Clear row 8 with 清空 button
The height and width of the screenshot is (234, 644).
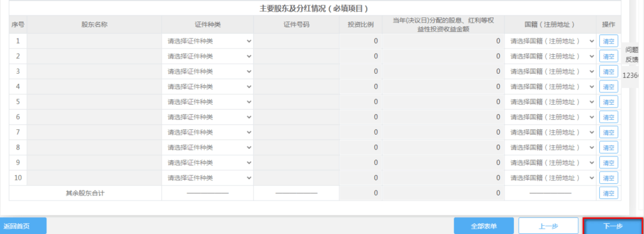608,147
